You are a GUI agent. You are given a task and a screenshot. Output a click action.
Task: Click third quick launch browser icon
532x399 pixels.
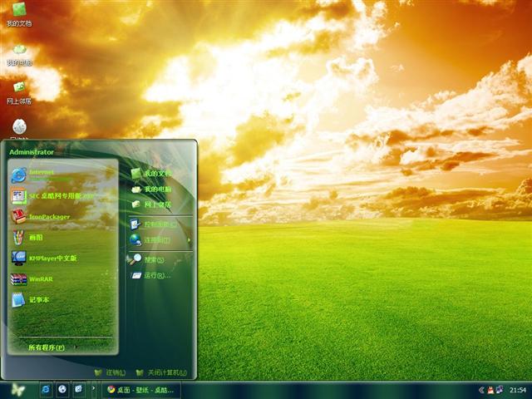click(x=79, y=389)
